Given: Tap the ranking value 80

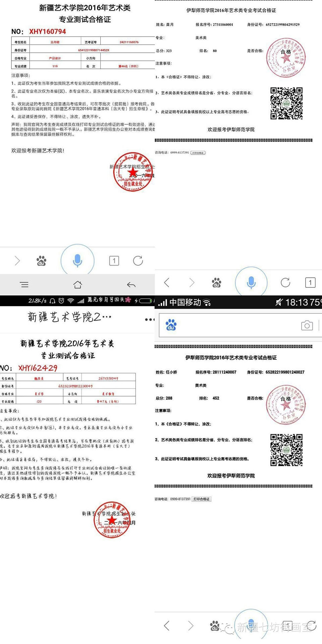Looking at the screenshot, I should [x=215, y=51].
